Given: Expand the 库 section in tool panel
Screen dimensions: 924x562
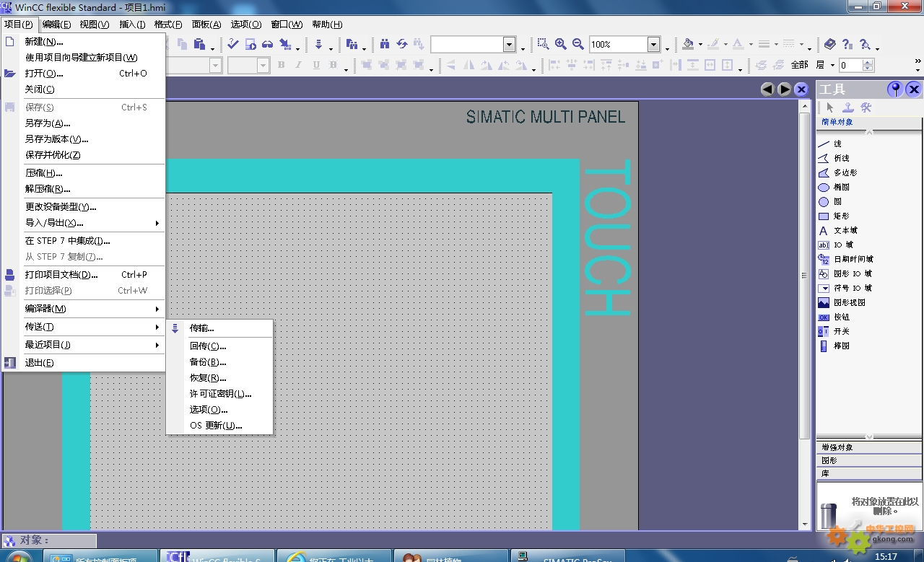Looking at the screenshot, I should coord(869,474).
